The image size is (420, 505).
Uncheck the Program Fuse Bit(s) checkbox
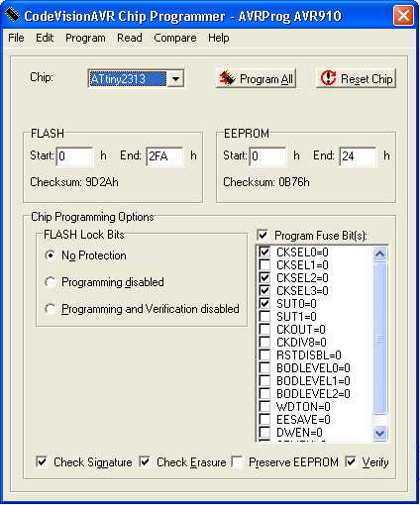click(x=262, y=236)
